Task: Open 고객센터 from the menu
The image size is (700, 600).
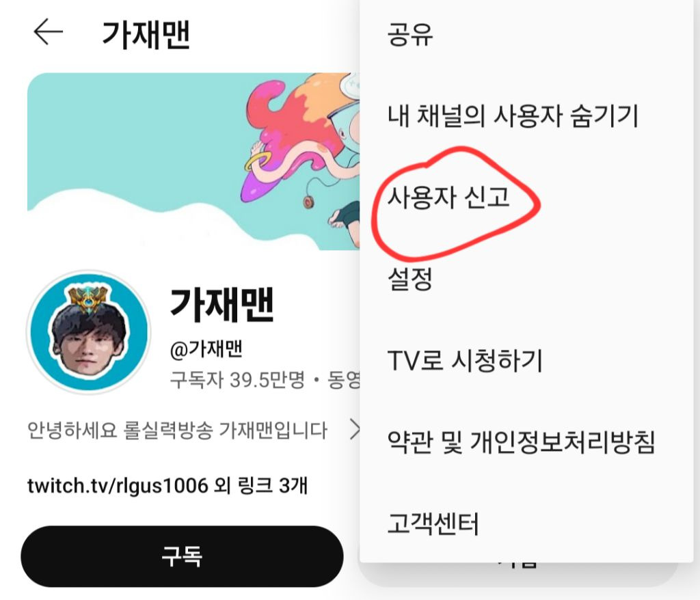Action: coord(433,523)
